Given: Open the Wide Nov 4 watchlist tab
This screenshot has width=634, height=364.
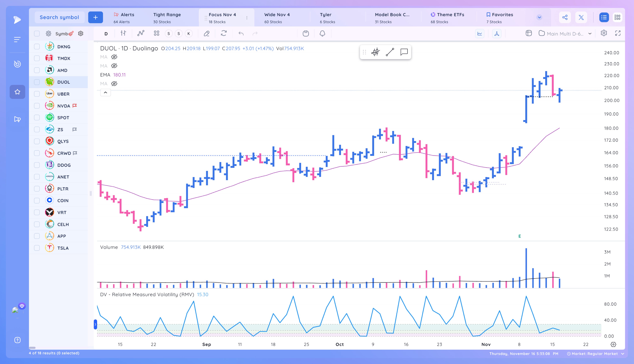Looking at the screenshot, I should (x=277, y=18).
